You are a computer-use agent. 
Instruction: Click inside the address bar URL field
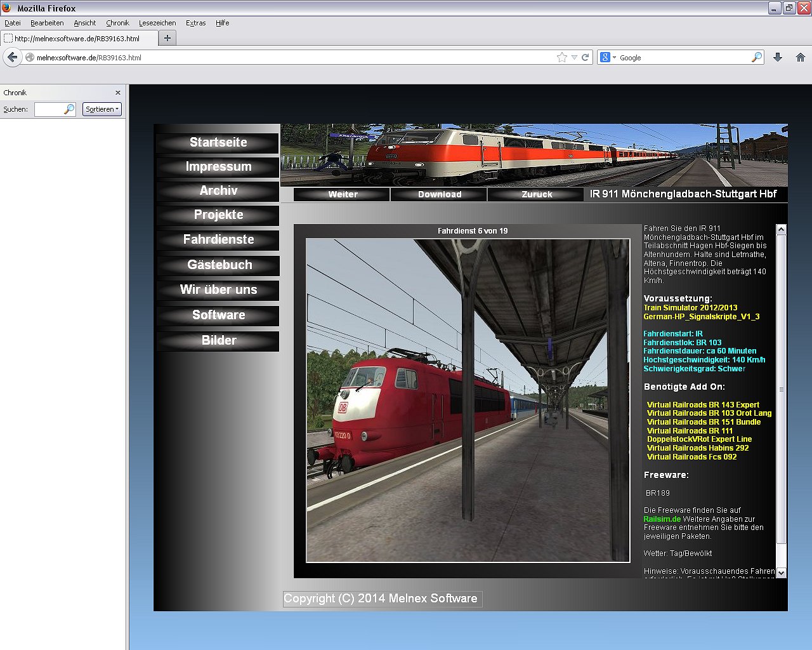295,57
